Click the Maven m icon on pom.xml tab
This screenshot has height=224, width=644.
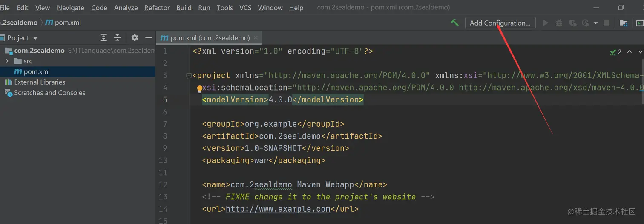(164, 38)
